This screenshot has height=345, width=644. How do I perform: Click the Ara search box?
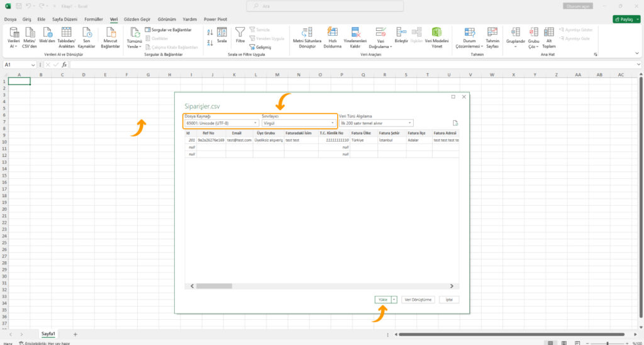point(325,6)
